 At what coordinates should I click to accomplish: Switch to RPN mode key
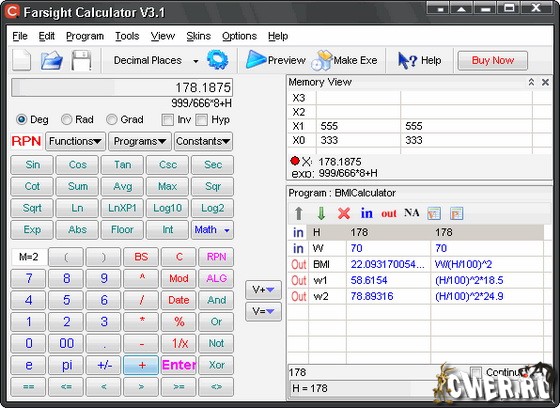click(x=216, y=257)
